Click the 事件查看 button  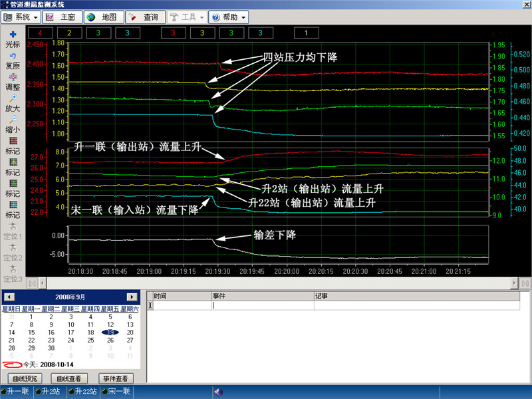(116, 378)
